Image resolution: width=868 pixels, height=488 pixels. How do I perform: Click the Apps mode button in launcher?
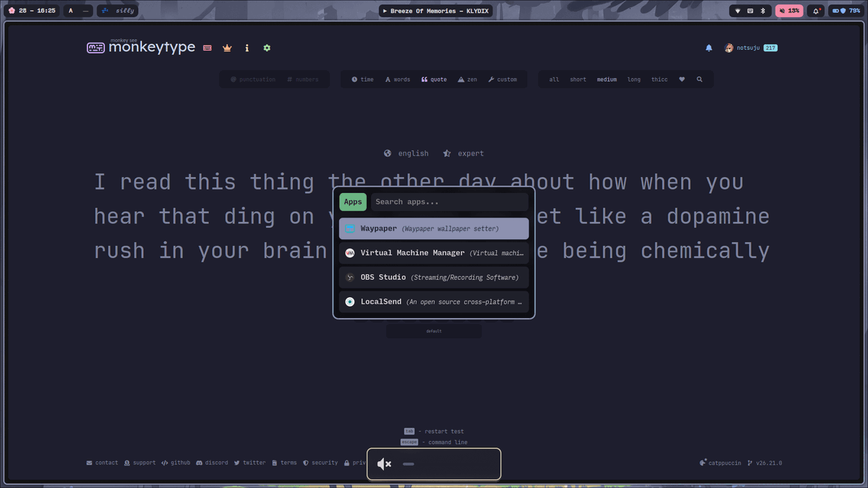[353, 202]
